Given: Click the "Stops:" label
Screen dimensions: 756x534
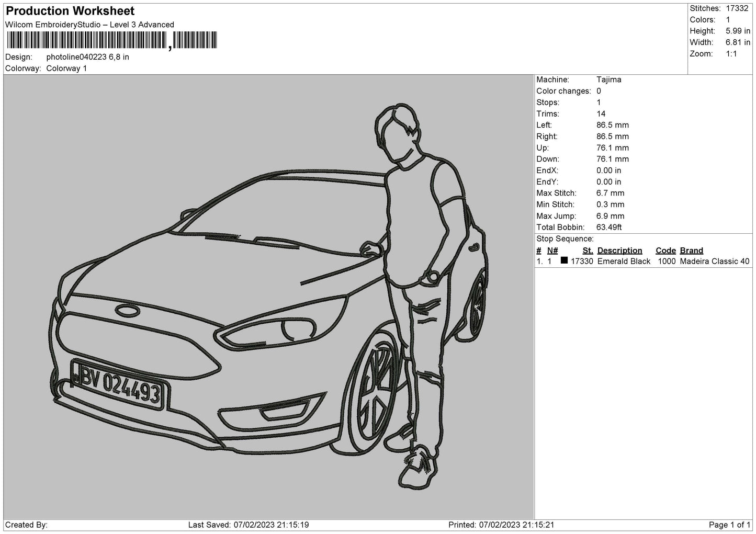Looking at the screenshot, I should 548,103.
